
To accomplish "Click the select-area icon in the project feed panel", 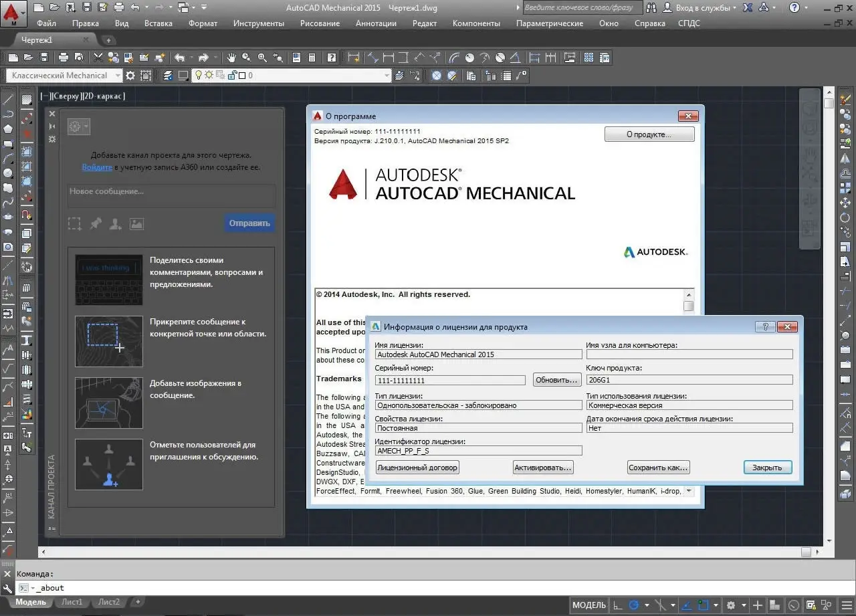I will coord(74,224).
